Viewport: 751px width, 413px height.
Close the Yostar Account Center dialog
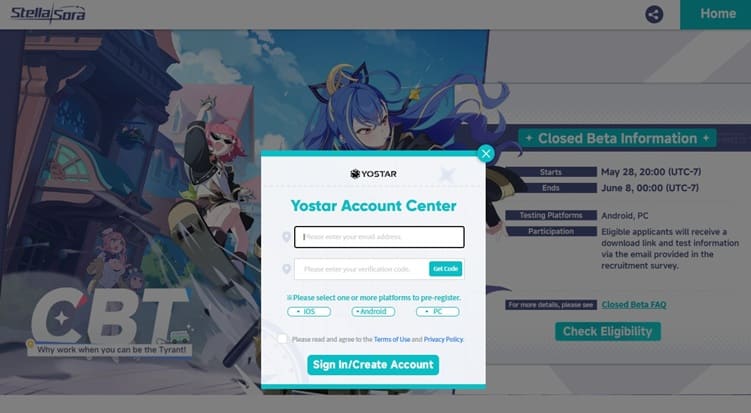486,153
